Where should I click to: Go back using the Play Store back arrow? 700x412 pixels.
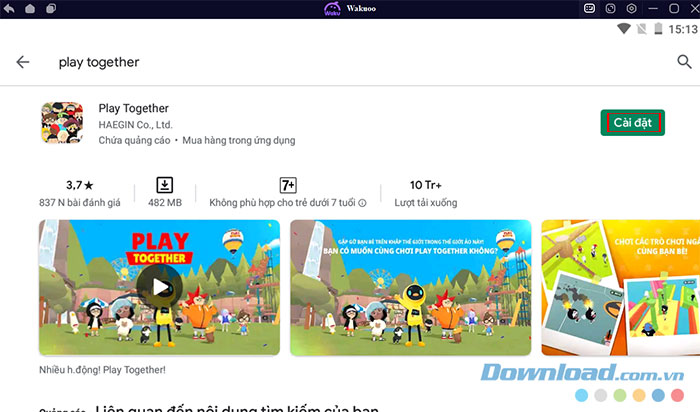(23, 62)
